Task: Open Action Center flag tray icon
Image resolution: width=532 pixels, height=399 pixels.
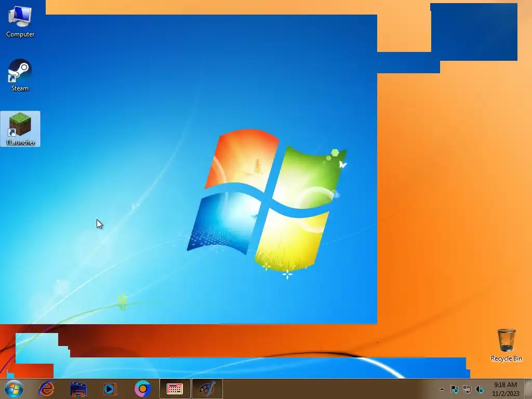Action: (454, 389)
